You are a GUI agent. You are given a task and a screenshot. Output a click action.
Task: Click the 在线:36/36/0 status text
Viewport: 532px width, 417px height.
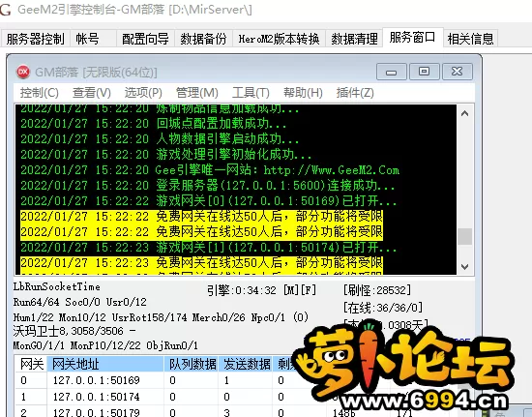pos(383,308)
